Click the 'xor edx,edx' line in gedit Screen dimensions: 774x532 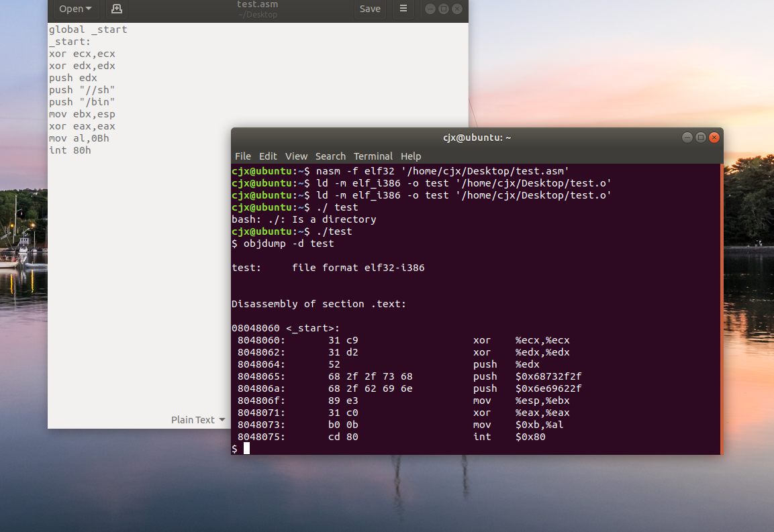pos(82,66)
